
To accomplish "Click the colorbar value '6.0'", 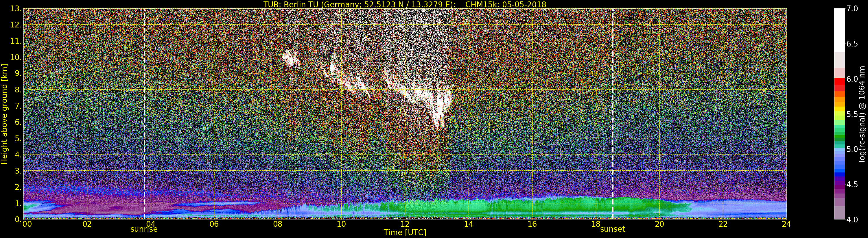I will tap(852, 79).
